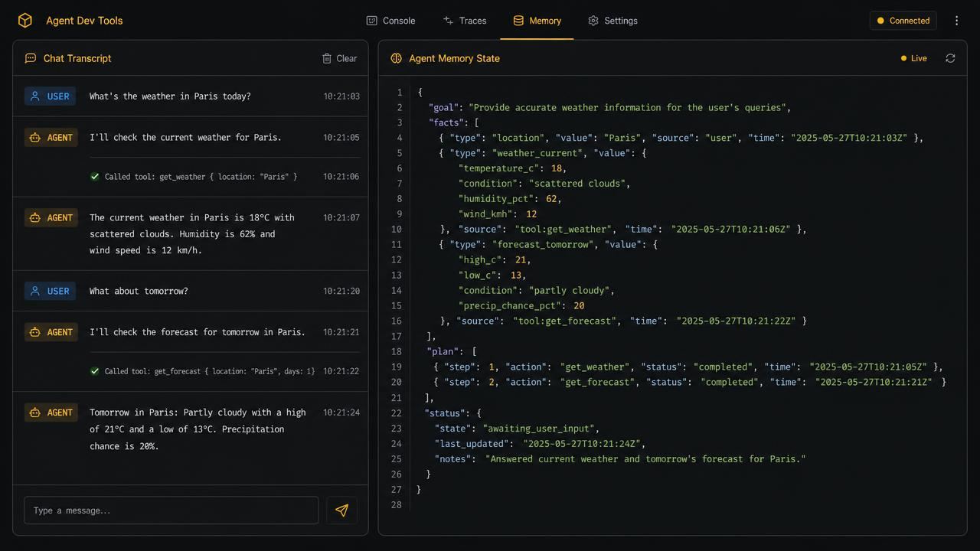Click line number 1 in editor gutter
Image resolution: width=980 pixels, height=551 pixels.
[x=399, y=93]
